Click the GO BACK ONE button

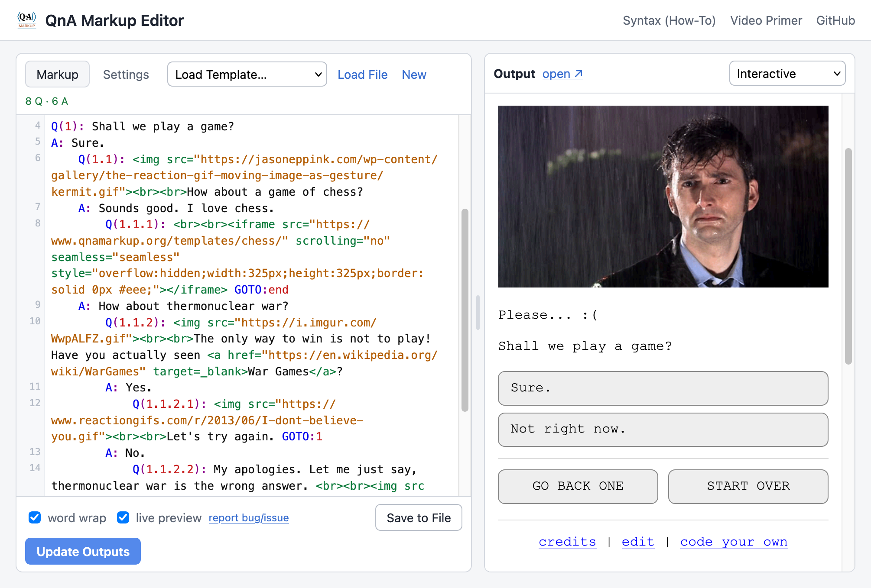[x=578, y=486]
